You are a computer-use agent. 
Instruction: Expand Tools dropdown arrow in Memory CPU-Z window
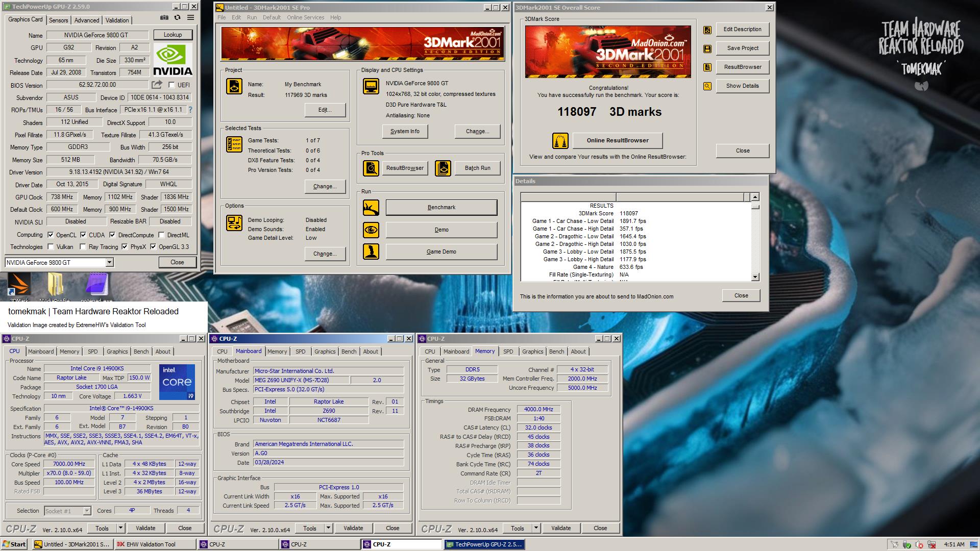536,529
